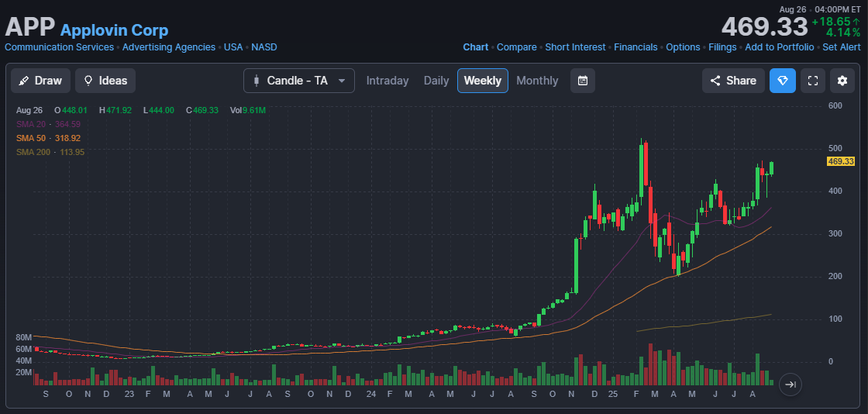Click the SMA 50 indicator label
The height and width of the screenshot is (414, 868).
click(x=48, y=138)
